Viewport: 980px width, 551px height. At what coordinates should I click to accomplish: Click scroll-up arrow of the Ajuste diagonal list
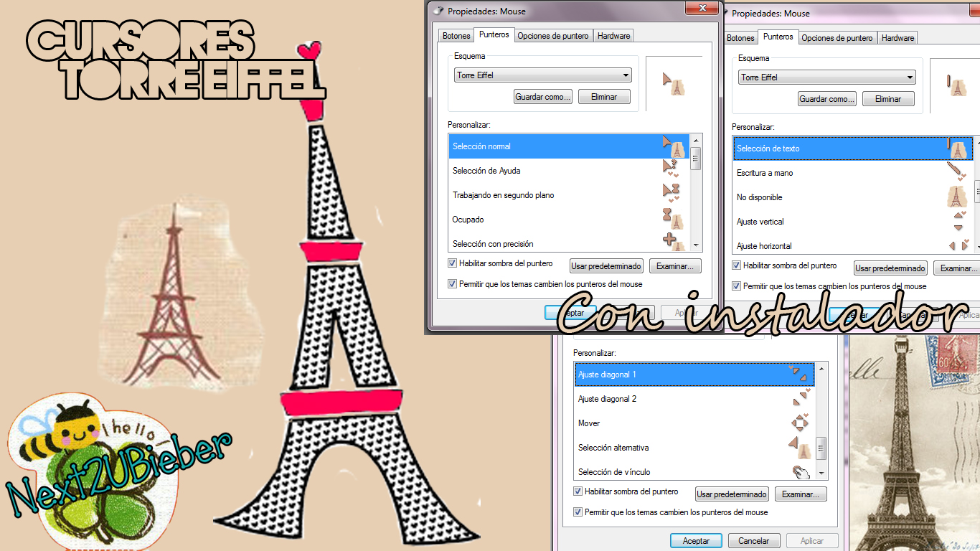(821, 369)
